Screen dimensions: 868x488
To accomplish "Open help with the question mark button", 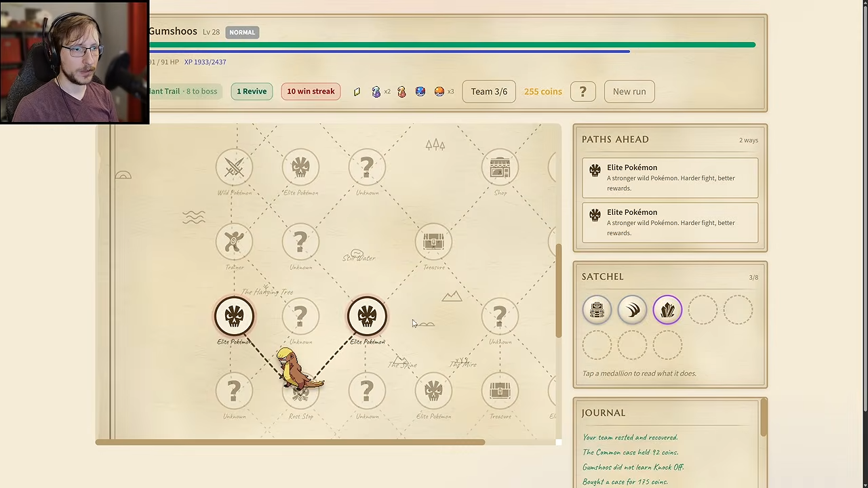I will pos(583,91).
